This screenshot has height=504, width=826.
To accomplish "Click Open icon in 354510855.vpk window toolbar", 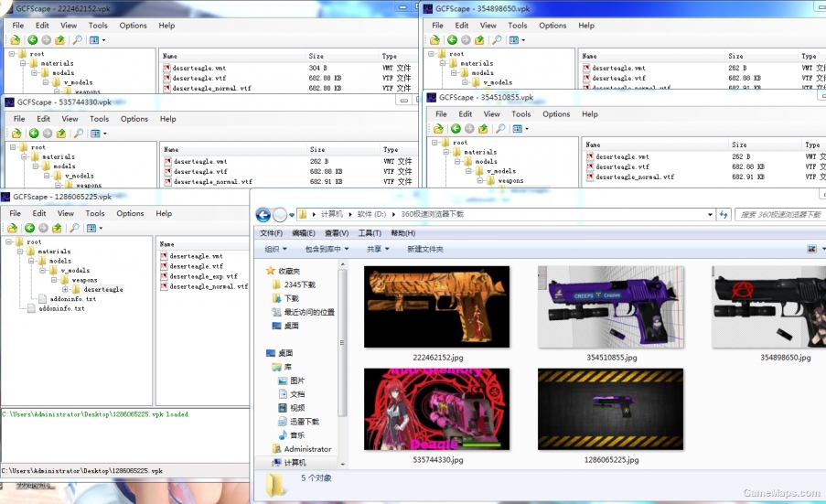I will (x=438, y=128).
